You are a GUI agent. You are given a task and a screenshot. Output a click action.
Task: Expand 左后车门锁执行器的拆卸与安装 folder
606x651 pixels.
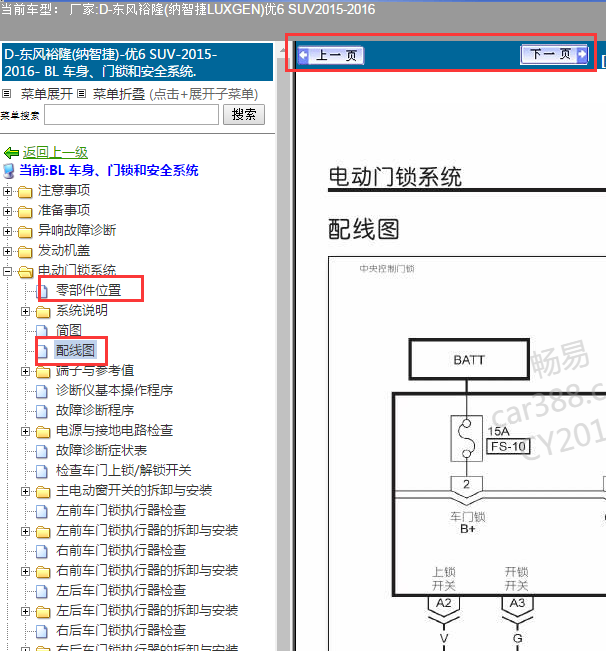pos(25,612)
